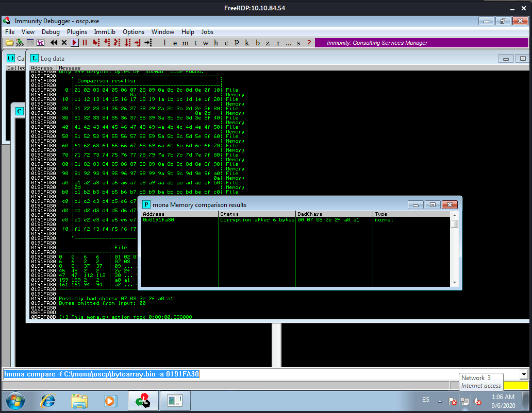Show source with the 's' toolbar button

pyautogui.click(x=298, y=43)
